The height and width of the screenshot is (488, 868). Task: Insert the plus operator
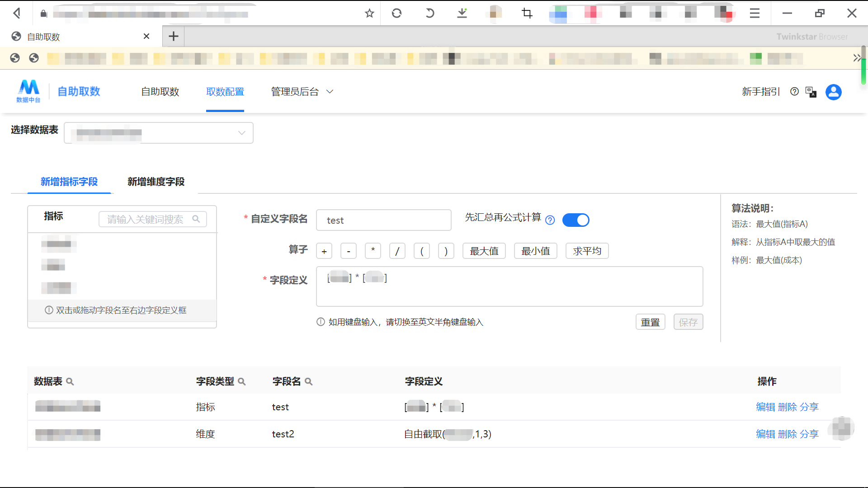tap(324, 251)
